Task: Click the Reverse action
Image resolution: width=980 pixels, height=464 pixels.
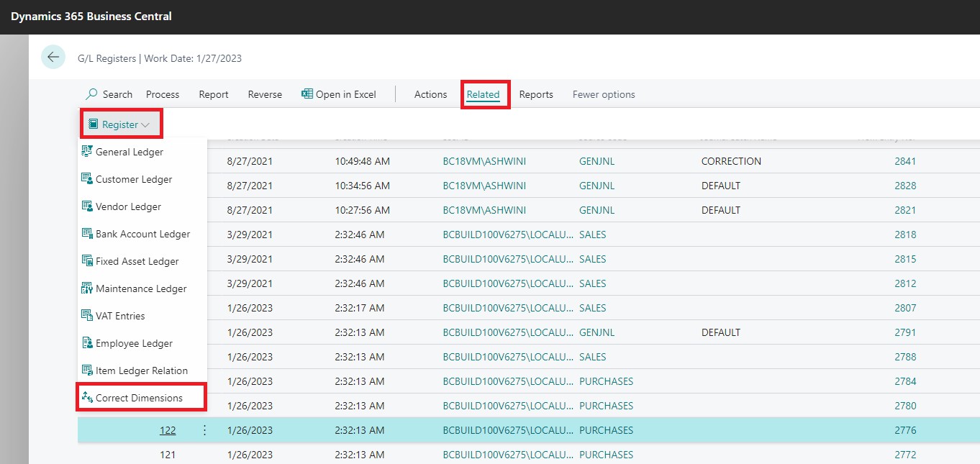Action: [x=265, y=94]
